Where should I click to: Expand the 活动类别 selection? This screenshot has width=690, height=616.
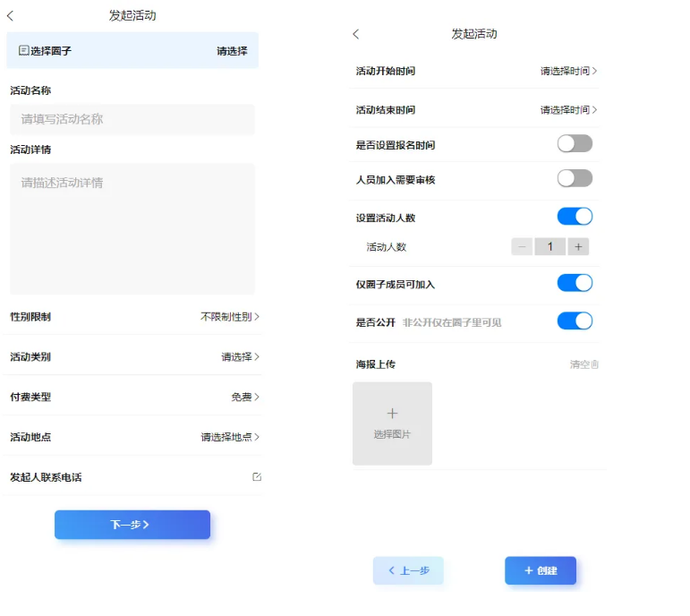point(240,357)
